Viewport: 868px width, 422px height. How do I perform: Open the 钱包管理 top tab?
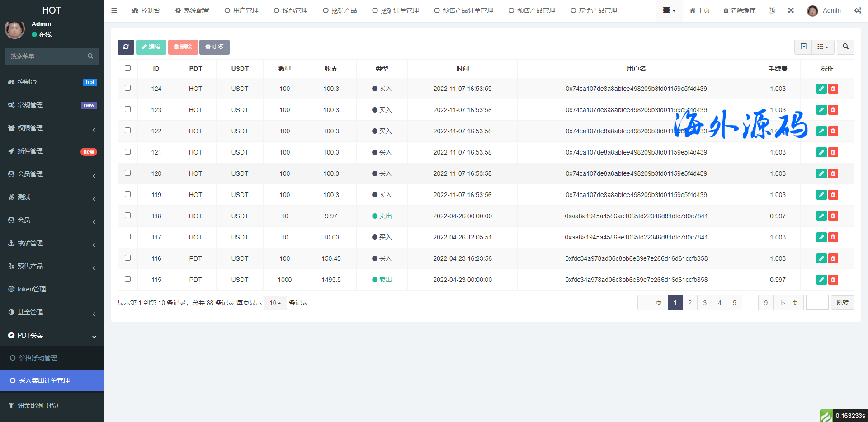(x=291, y=10)
